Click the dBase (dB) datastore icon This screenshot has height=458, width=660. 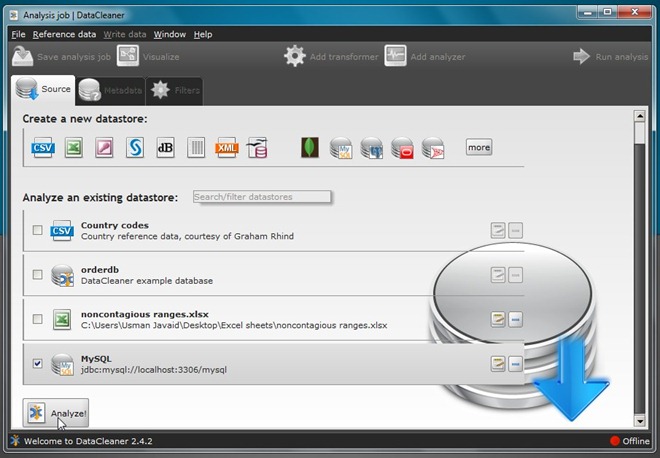click(x=165, y=148)
